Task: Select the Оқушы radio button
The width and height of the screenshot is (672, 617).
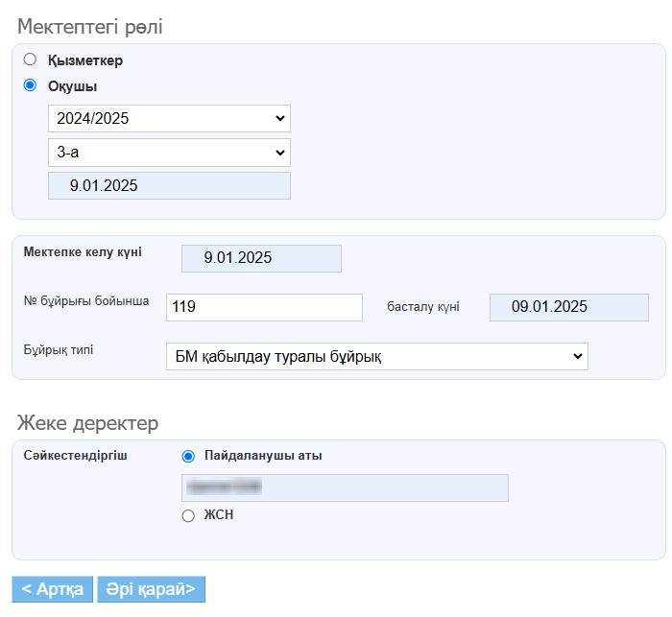Action: click(30, 85)
